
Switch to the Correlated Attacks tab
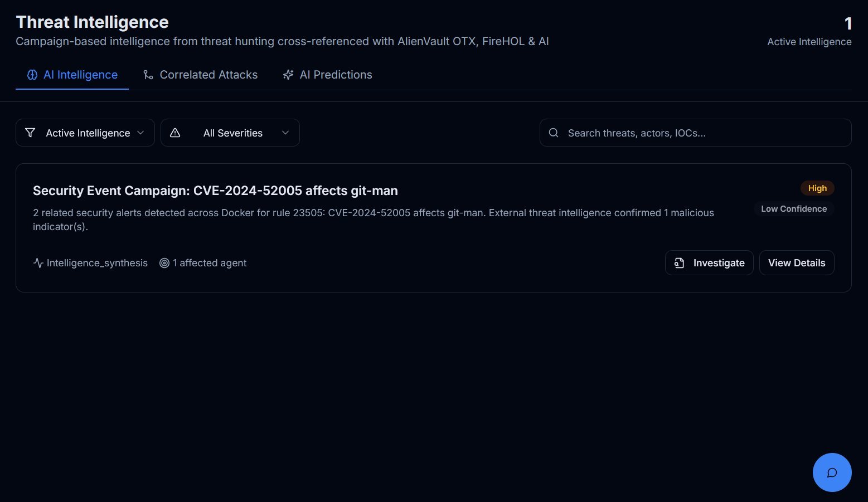click(208, 75)
